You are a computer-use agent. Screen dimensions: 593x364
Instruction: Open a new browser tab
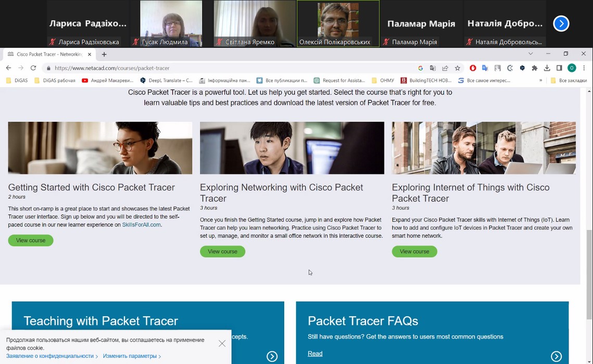click(x=104, y=54)
